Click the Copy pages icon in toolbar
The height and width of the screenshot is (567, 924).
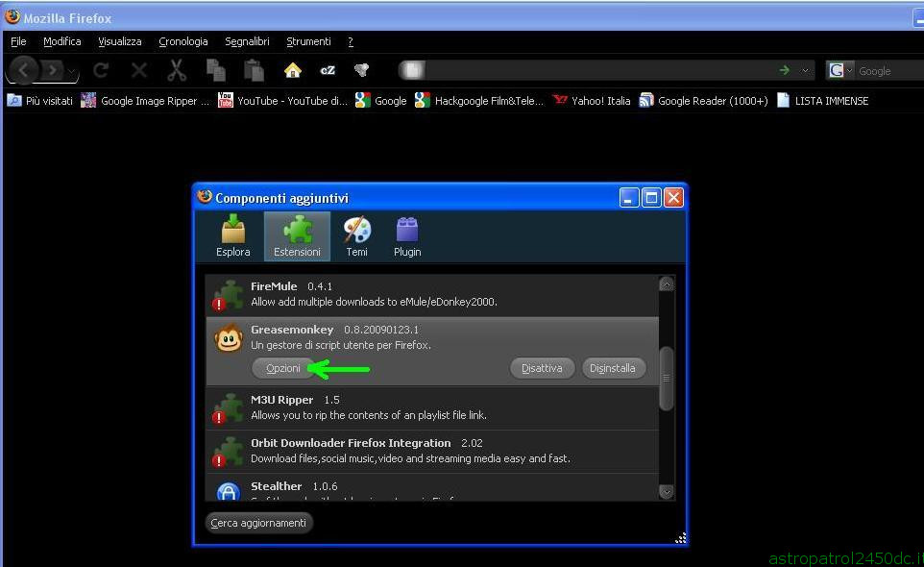click(x=216, y=71)
